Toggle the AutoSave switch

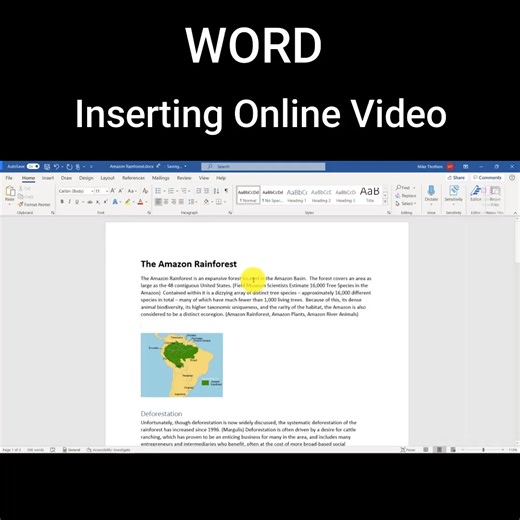tap(33, 166)
